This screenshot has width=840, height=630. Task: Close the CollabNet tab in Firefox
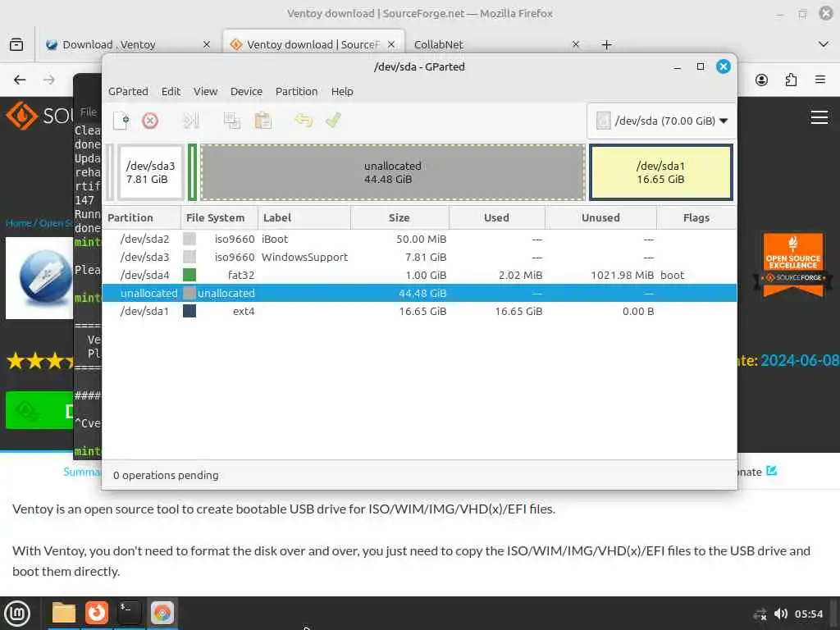[575, 44]
